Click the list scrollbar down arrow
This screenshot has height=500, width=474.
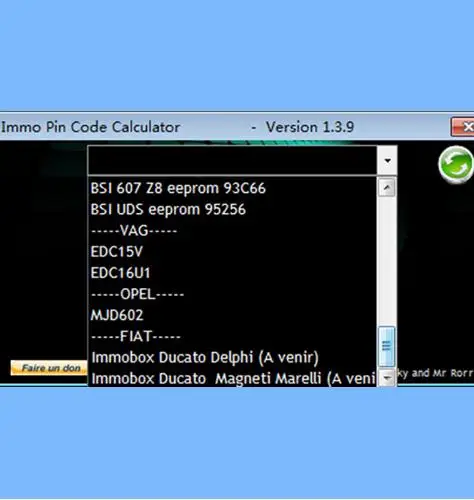click(387, 378)
